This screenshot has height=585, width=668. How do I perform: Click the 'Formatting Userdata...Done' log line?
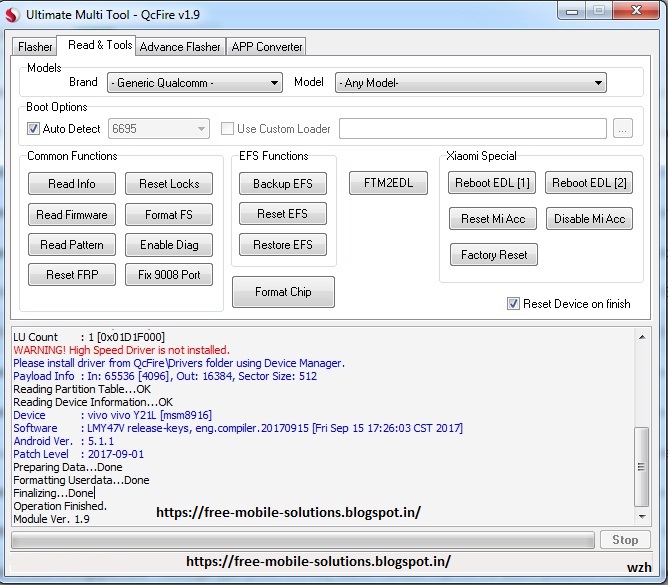click(81, 480)
